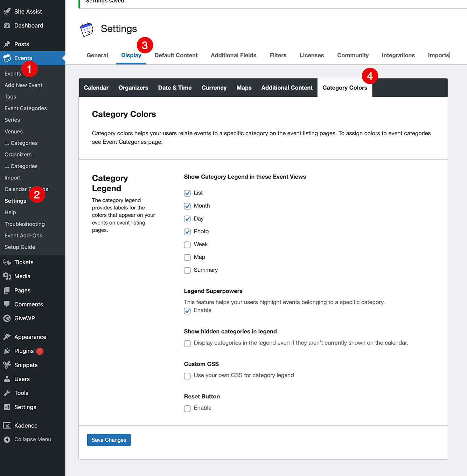Open Media library icon
The width and height of the screenshot is (467, 476).
point(7,276)
